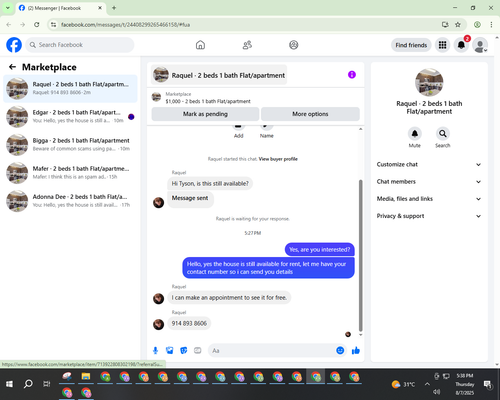Click the Mark as pending button
Viewport: 500px width, 400px height.
pos(205,114)
